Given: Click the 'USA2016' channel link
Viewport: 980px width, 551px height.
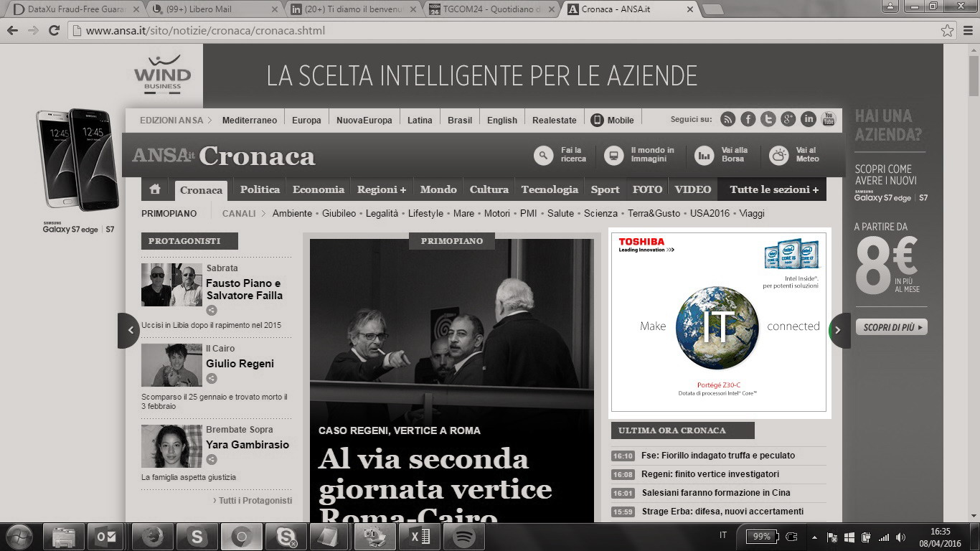Looking at the screenshot, I should click(x=710, y=213).
